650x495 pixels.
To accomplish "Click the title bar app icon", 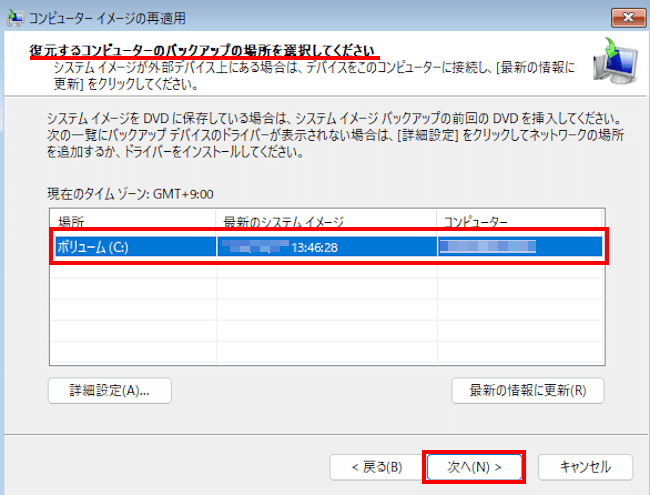I will pos(15,18).
